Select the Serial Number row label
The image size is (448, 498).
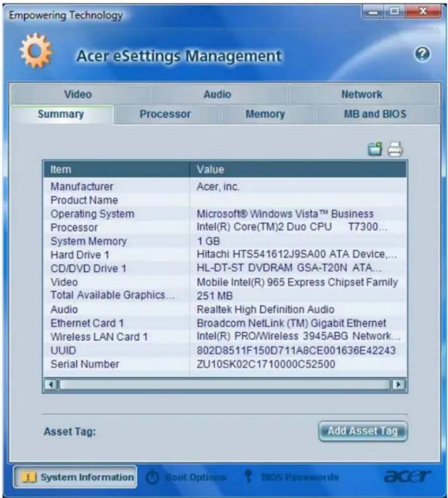(85, 364)
